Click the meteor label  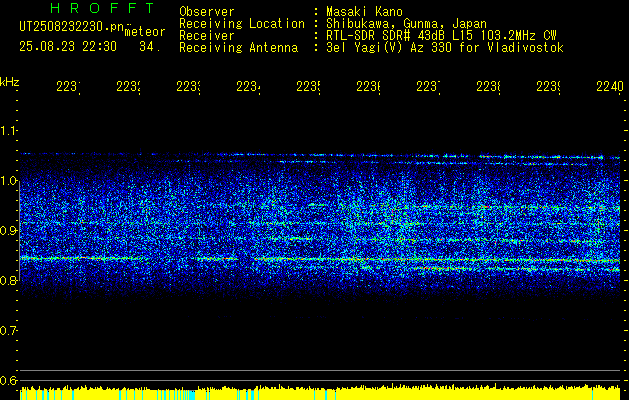(x=145, y=32)
